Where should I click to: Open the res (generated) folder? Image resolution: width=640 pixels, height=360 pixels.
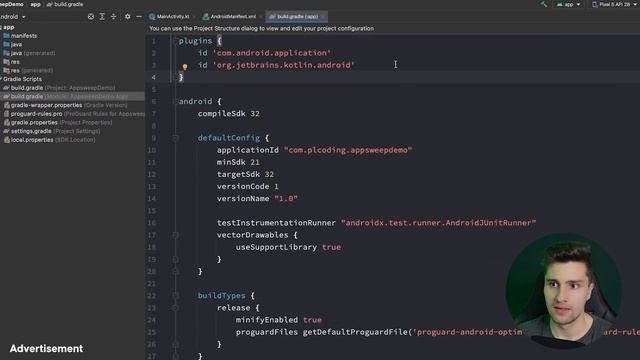[x=28, y=71]
